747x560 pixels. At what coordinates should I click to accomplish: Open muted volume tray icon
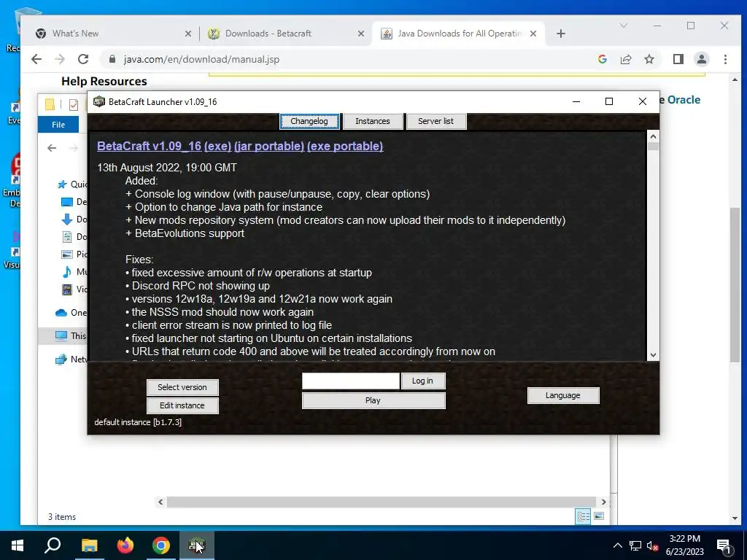(x=652, y=545)
